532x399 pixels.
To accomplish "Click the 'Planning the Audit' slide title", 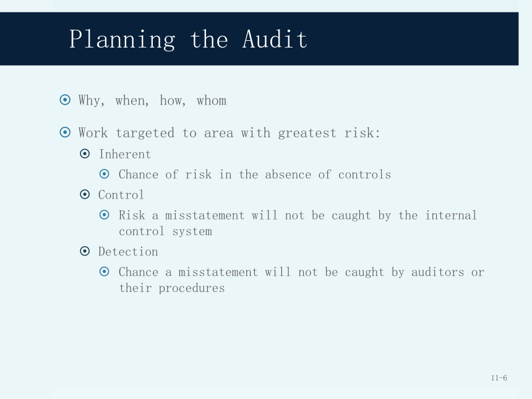I will pyautogui.click(x=188, y=40).
